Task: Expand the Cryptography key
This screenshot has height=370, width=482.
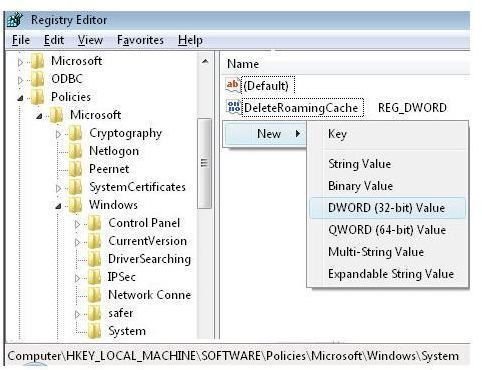Action: tap(58, 134)
